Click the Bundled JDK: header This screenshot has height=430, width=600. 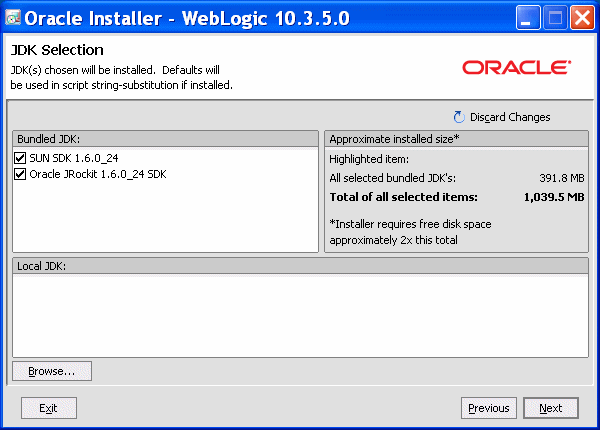coord(165,139)
